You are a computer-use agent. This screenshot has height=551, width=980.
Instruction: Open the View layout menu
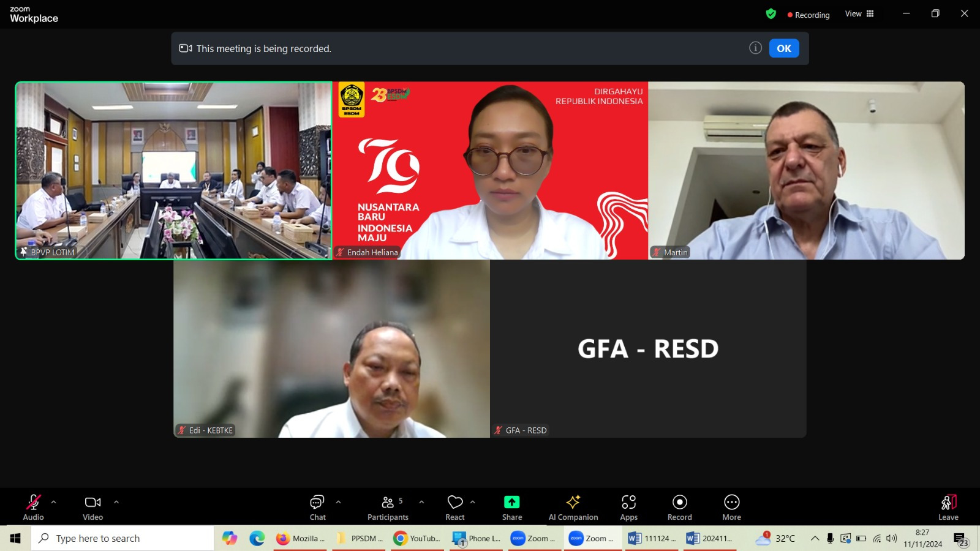859,14
